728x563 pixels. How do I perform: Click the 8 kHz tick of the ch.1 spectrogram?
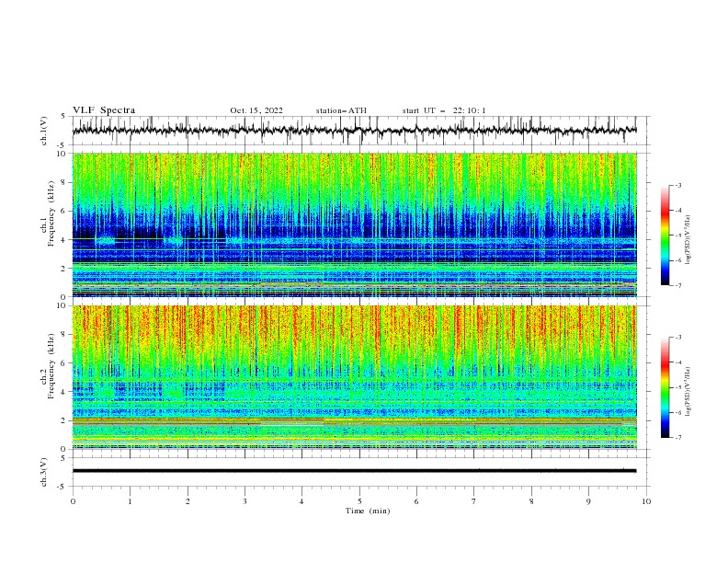pyautogui.click(x=64, y=182)
